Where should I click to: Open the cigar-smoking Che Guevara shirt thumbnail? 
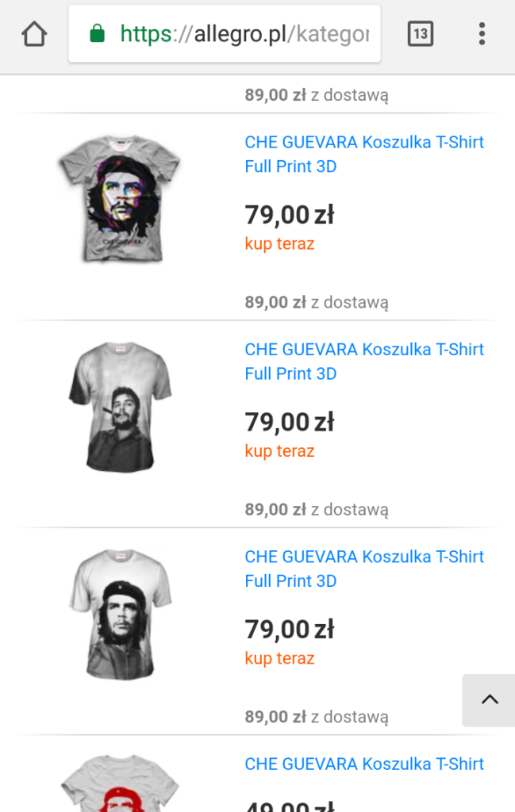[x=120, y=407]
